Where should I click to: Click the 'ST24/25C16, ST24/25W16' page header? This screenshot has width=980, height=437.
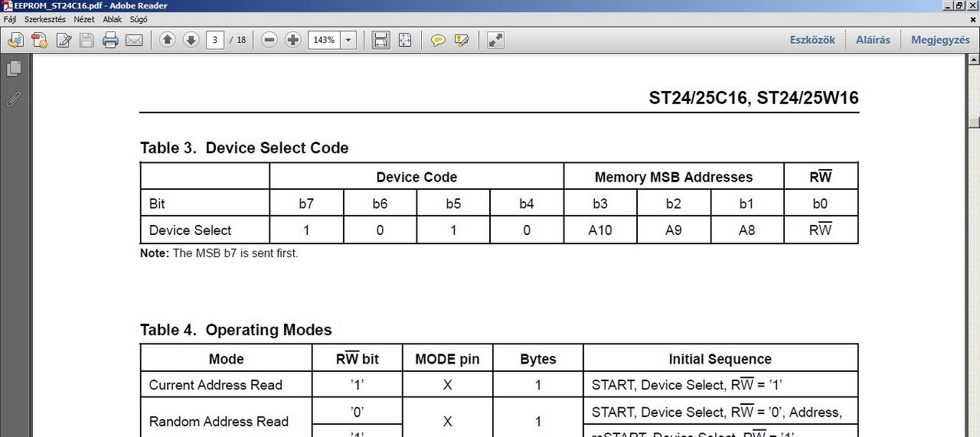[754, 98]
